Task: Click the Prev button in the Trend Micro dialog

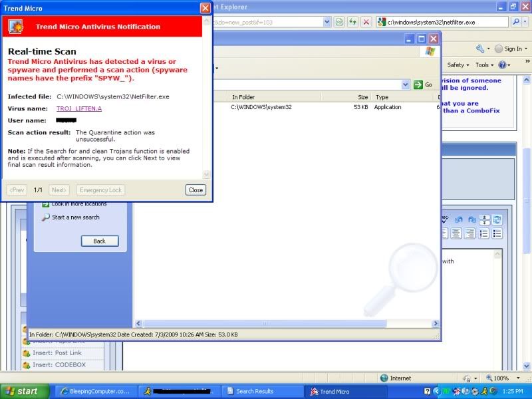Action: click(x=17, y=190)
